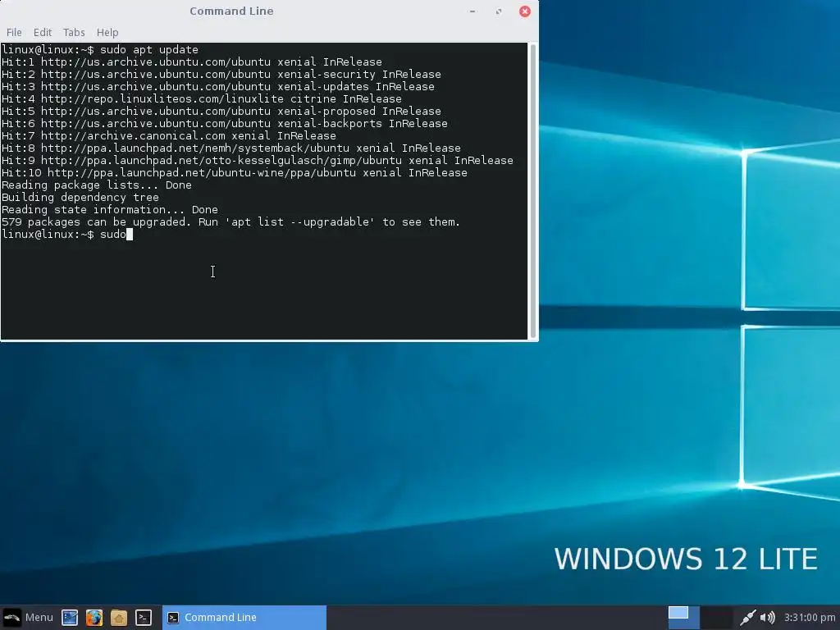This screenshot has width=840, height=630.
Task: Click the current prompt line with 'sudo'
Action: pyautogui.click(x=67, y=235)
